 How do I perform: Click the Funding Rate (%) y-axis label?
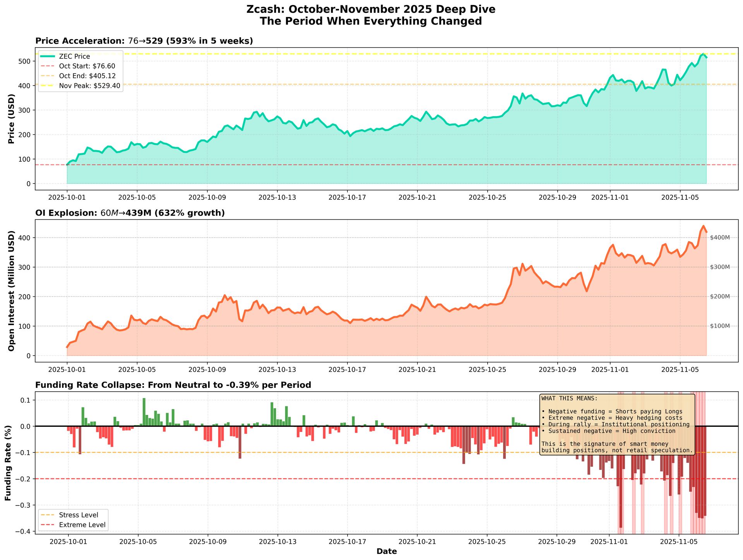pyautogui.click(x=8, y=463)
